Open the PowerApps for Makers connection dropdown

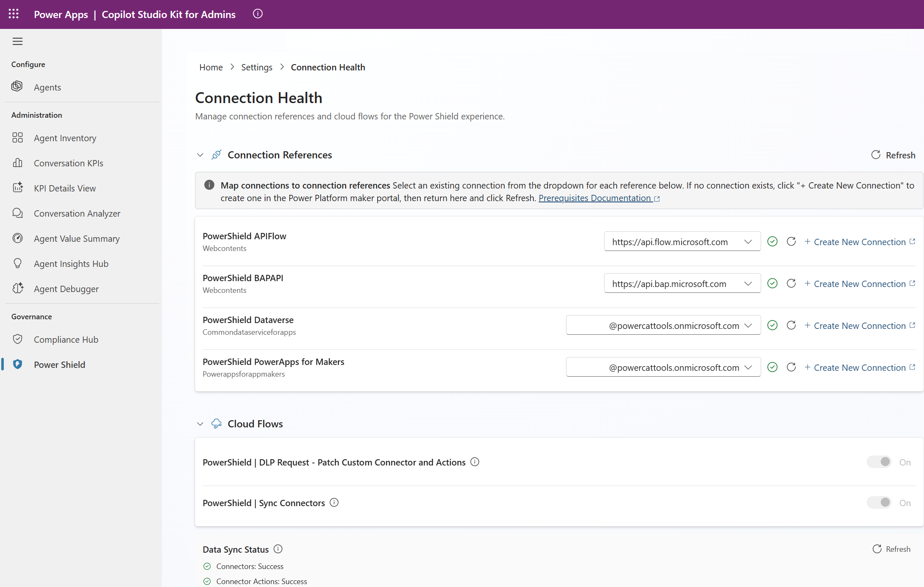663,367
